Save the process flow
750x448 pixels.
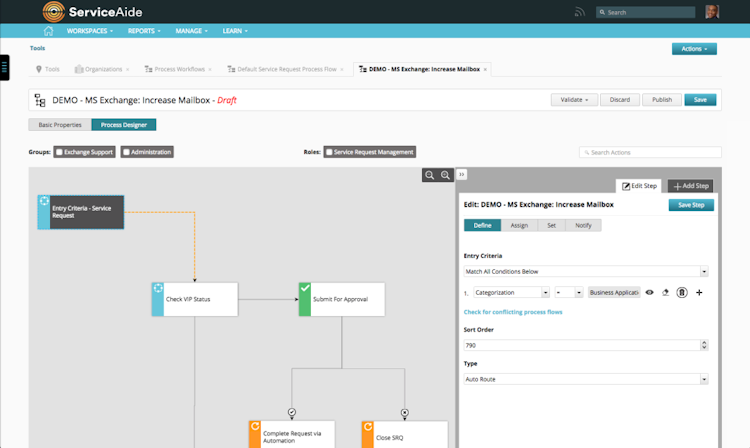700,99
